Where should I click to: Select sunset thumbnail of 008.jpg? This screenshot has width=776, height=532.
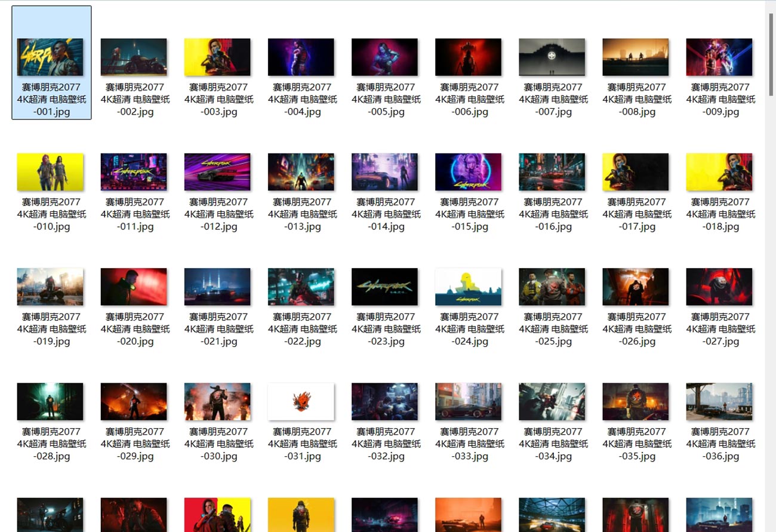coord(635,57)
